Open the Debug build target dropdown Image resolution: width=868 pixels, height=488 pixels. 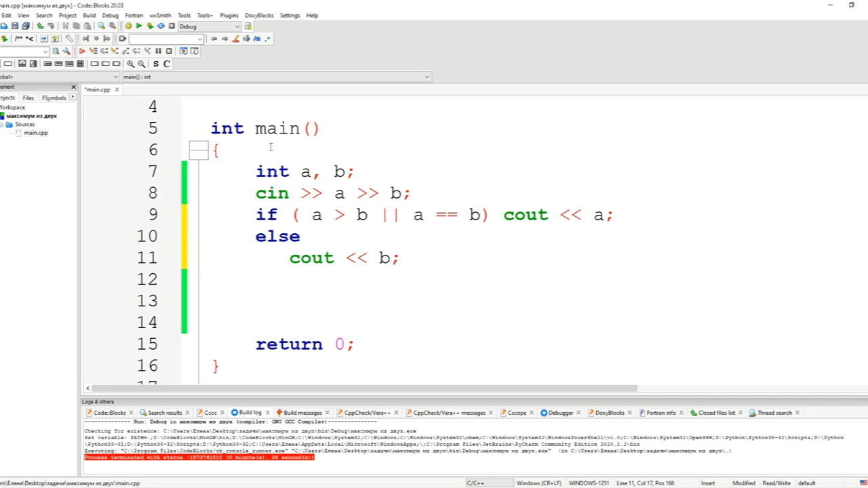pyautogui.click(x=210, y=26)
